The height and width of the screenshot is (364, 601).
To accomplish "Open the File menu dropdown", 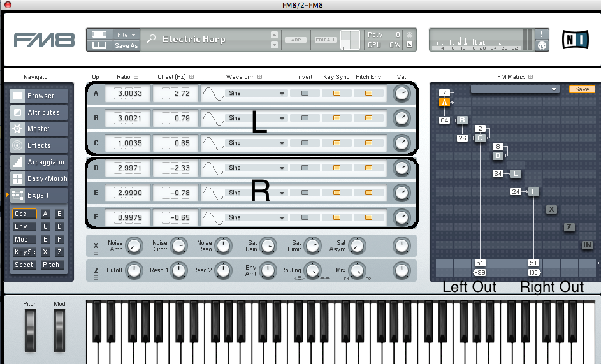I will (126, 34).
